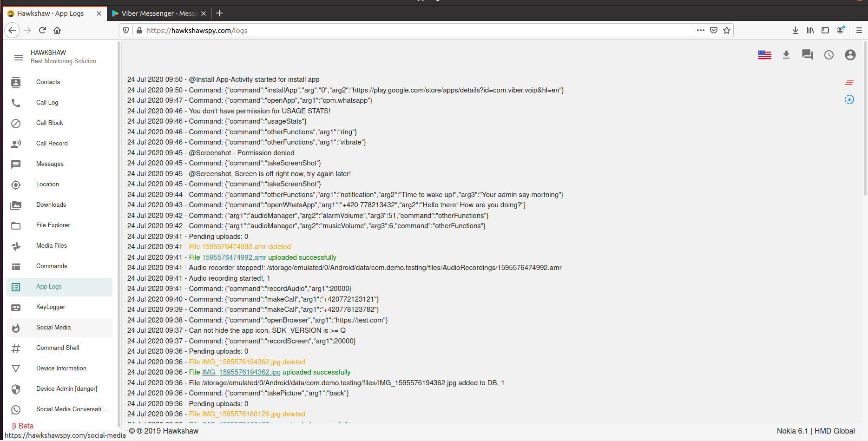Image resolution: width=868 pixels, height=441 pixels.
Task: Go to the browser Home page
Action: point(57,30)
